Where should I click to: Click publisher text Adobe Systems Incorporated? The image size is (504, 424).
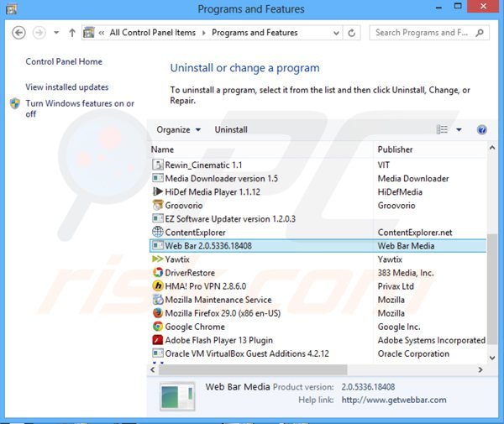[432, 341]
